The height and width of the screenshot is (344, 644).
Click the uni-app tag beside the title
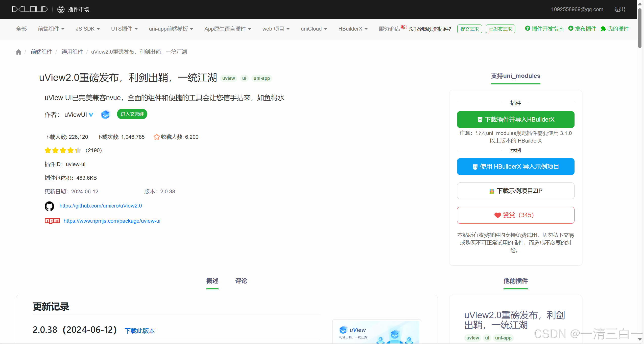(x=262, y=78)
